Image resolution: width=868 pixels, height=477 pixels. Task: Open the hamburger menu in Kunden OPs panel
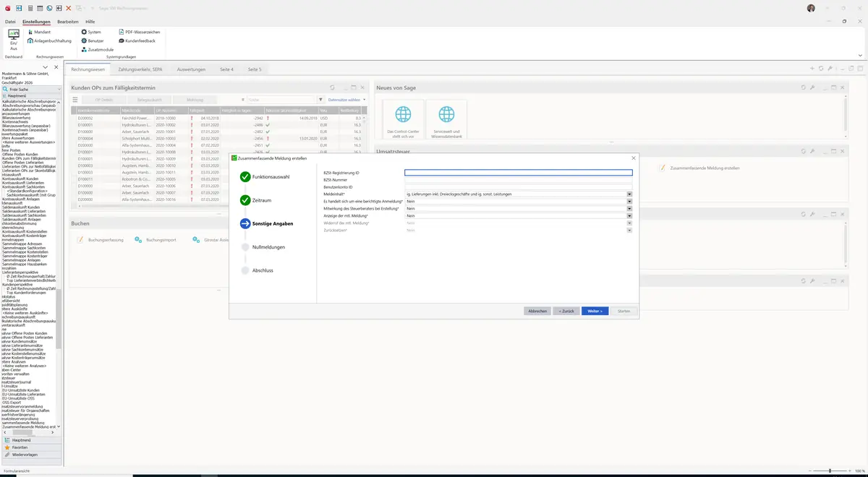(x=75, y=100)
